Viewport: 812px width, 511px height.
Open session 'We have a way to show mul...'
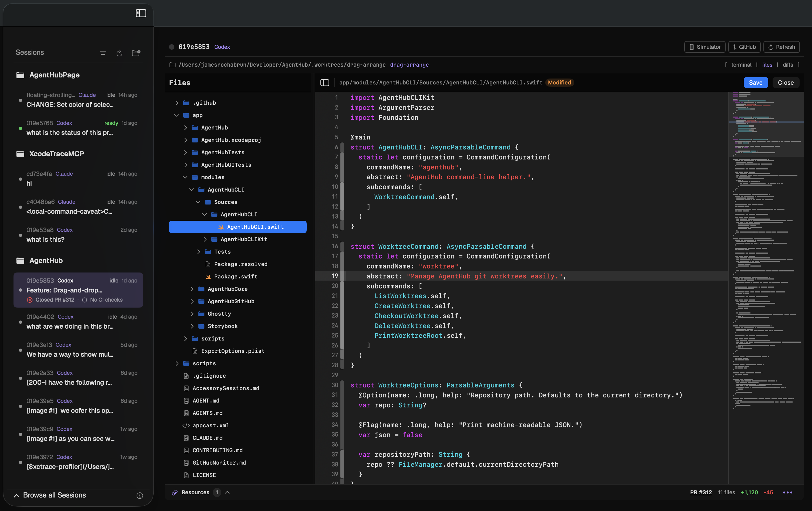point(78,350)
